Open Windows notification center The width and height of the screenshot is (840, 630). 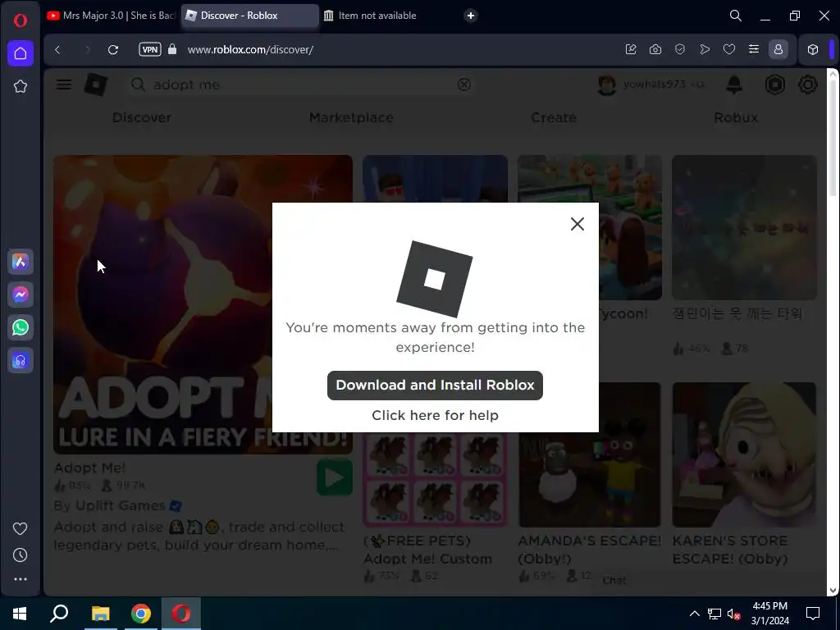point(813,614)
